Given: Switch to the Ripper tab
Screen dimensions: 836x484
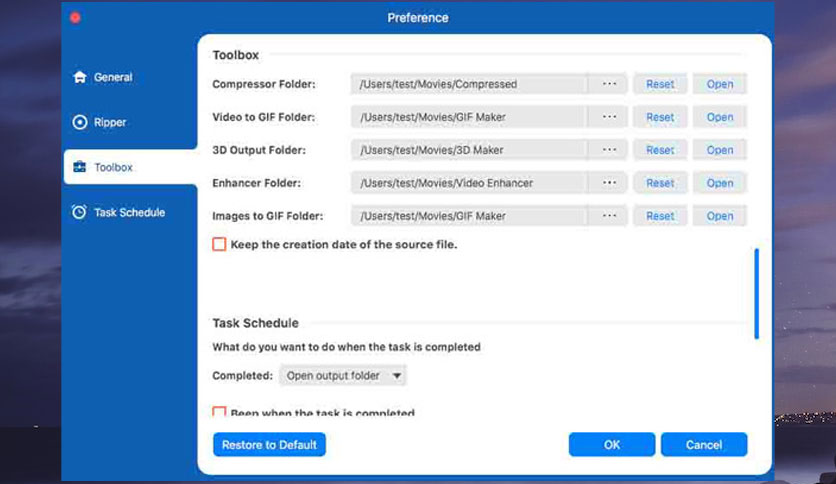Looking at the screenshot, I should tap(130, 122).
